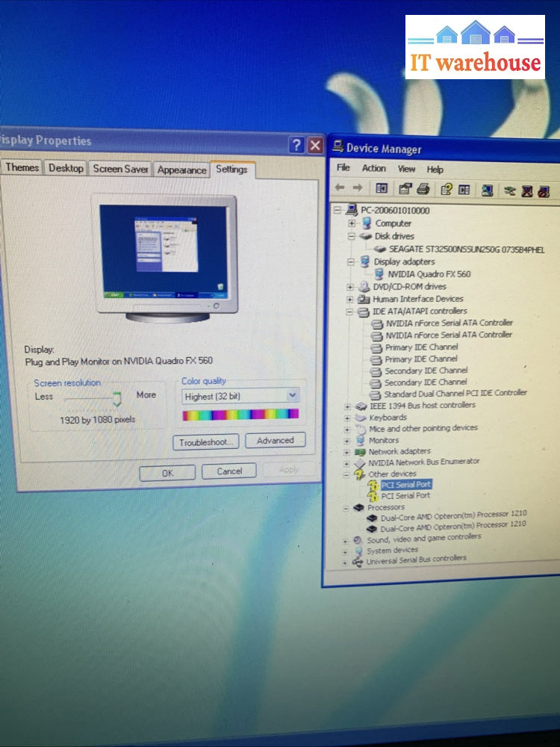Close the Display Properties dialog
Viewport: 560px width, 747px height.
pos(315,146)
